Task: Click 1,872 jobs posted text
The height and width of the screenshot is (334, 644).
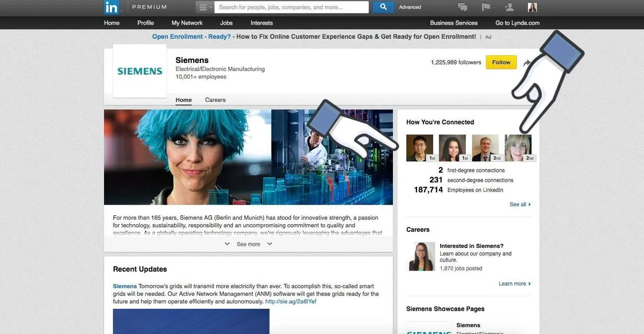Action: coord(461,269)
